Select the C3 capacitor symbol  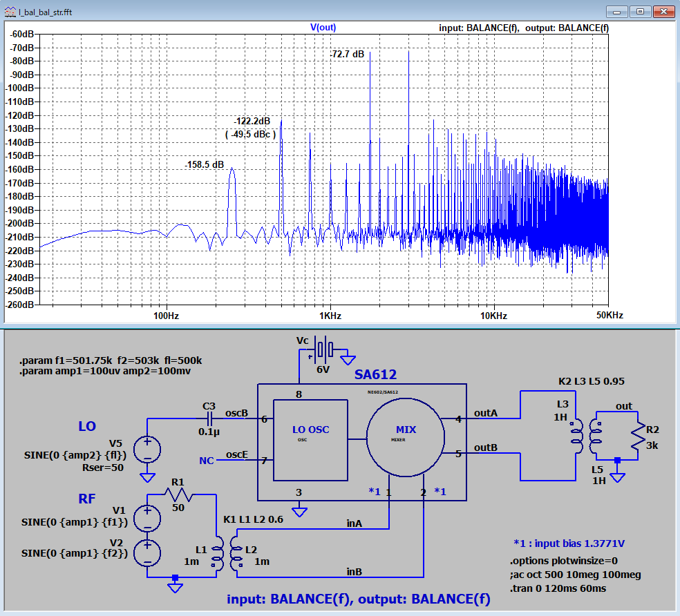[x=209, y=418]
